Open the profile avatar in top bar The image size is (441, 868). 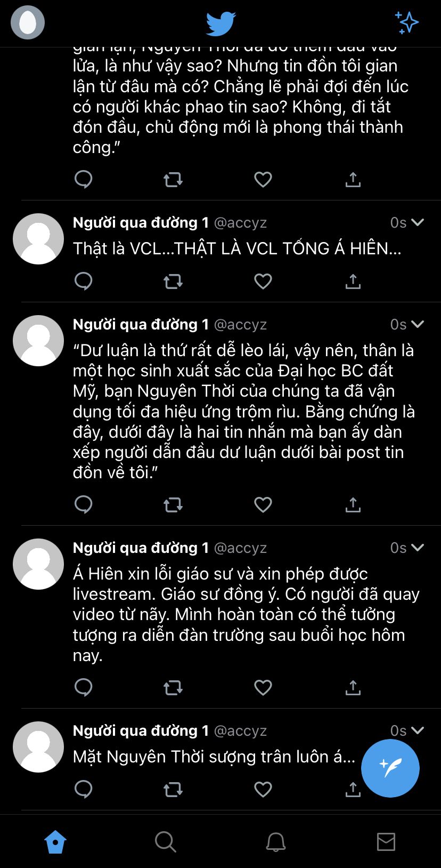pyautogui.click(x=28, y=22)
